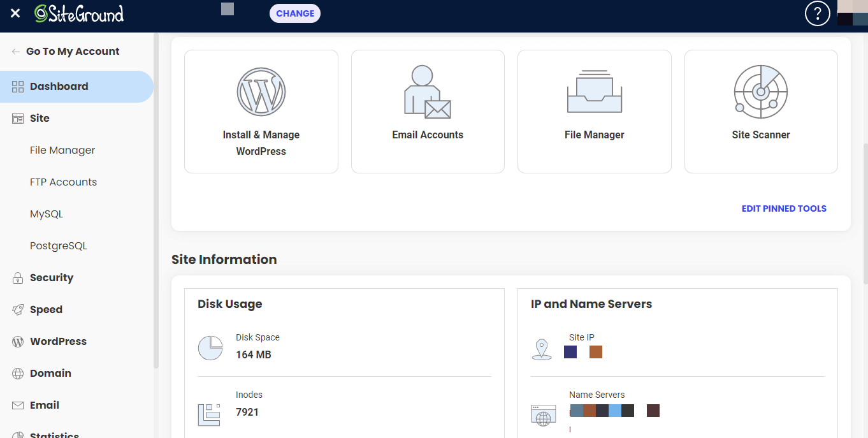The width and height of the screenshot is (868, 438).
Task: Expand the Email sidebar section
Action: 45,405
